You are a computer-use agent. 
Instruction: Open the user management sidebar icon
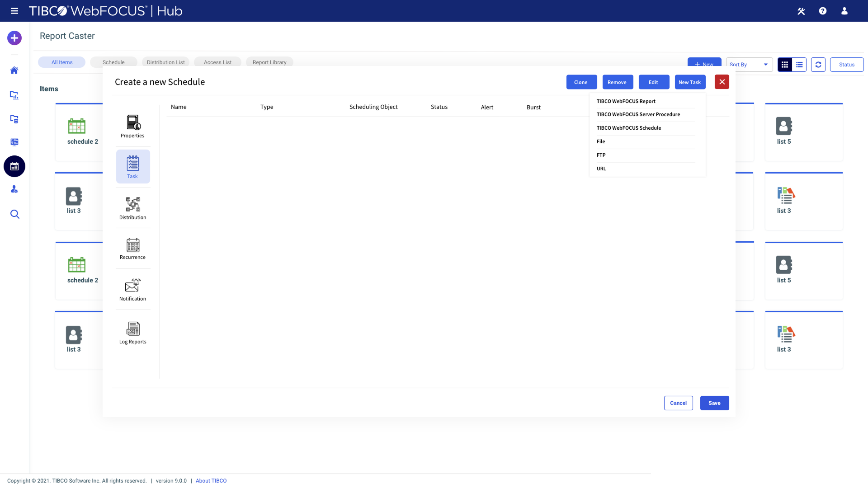14,189
